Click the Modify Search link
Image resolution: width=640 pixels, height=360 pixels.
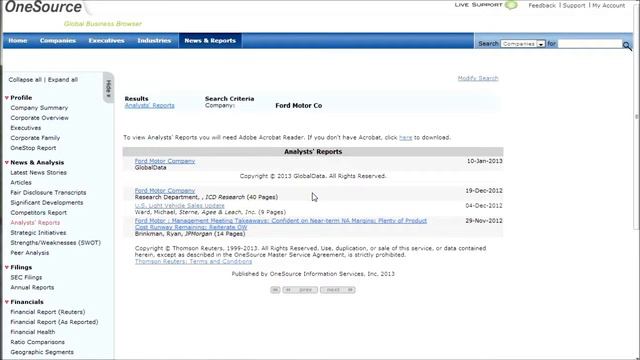click(478, 78)
